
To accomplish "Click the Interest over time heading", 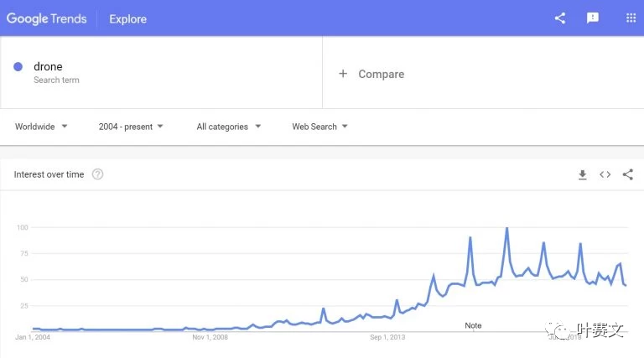I will [x=49, y=174].
